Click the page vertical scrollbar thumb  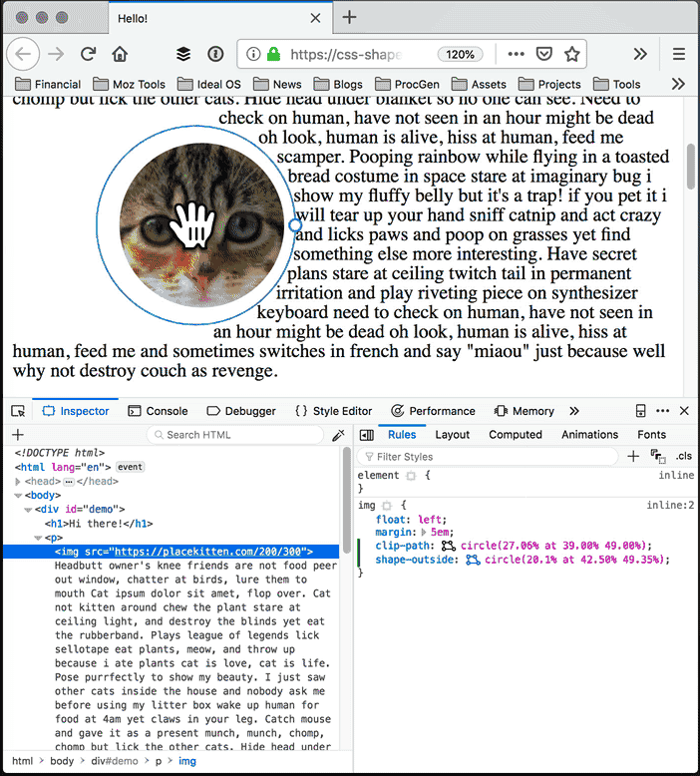point(691,167)
